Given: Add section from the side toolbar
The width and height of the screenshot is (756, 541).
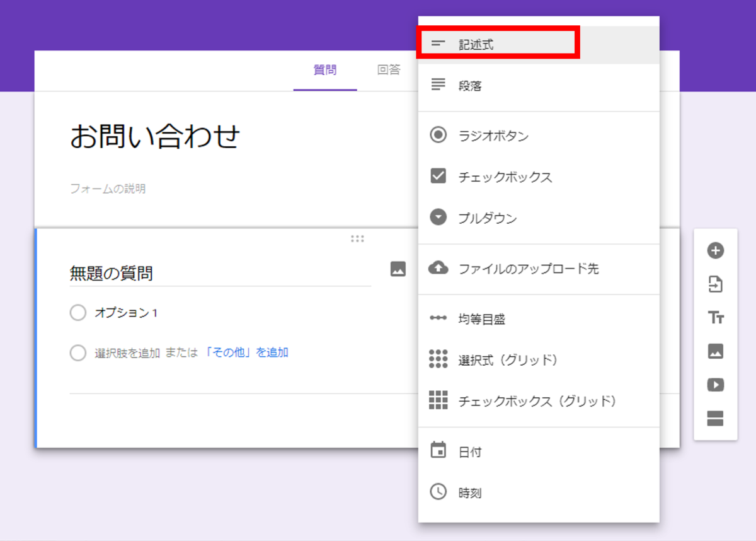Looking at the screenshot, I should tap(715, 418).
